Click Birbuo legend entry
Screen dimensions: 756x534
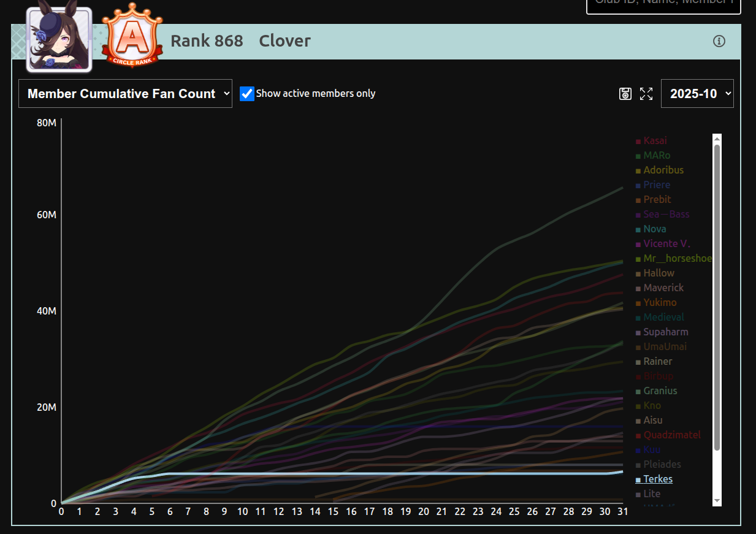point(654,376)
